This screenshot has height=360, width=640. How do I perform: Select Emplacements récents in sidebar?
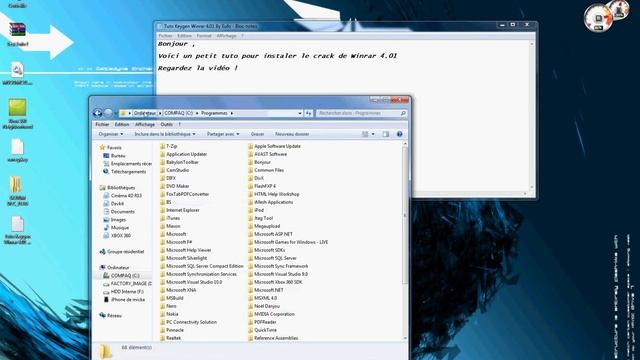pos(131,163)
